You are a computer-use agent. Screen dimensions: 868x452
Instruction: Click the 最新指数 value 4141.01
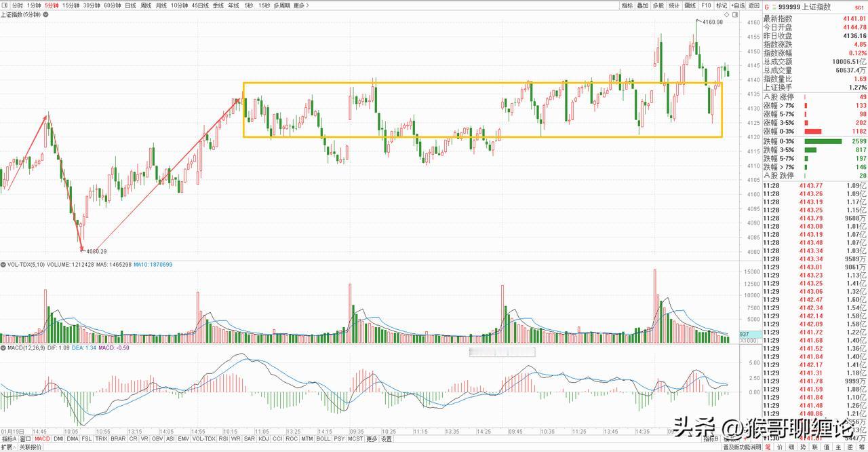click(854, 19)
